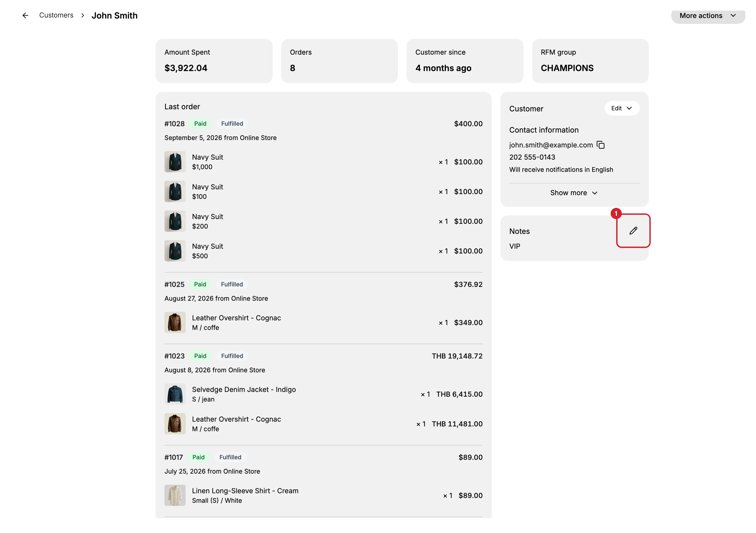756x533 pixels.
Task: Click Fulfilled badge on order #1025
Action: (x=232, y=285)
